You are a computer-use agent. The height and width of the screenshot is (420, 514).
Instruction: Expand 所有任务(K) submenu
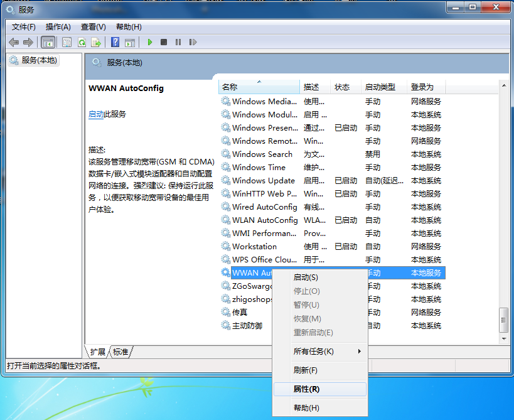pos(320,352)
